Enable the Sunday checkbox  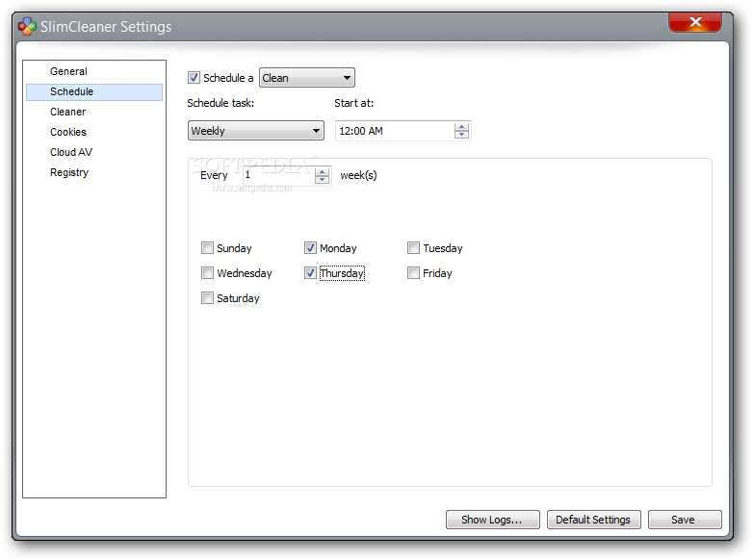pos(207,248)
